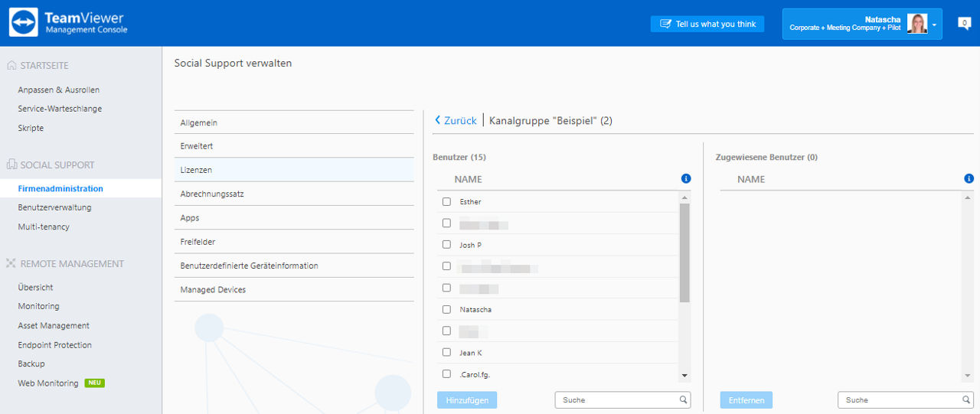Tick the blurred-name checkbox below Josh P
This screenshot has width=980, height=414.
[x=446, y=266]
